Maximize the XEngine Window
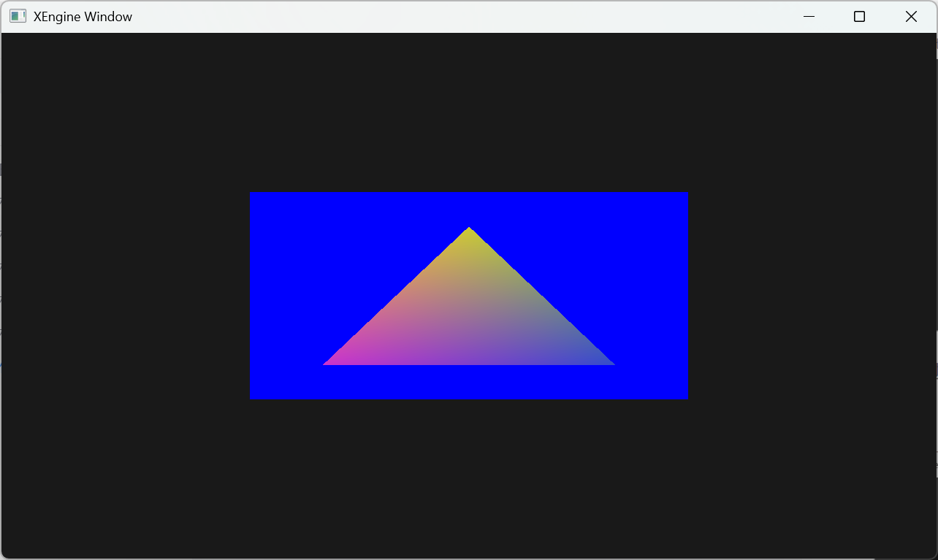 pos(859,16)
